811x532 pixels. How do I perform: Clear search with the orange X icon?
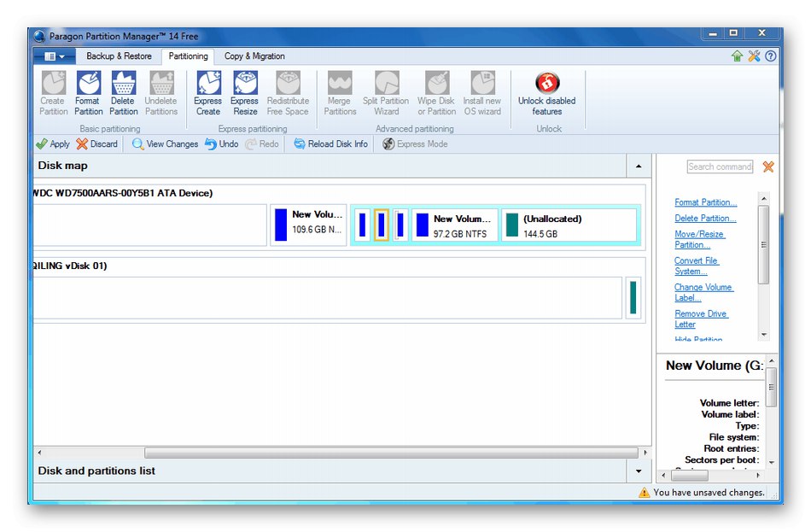tap(768, 167)
